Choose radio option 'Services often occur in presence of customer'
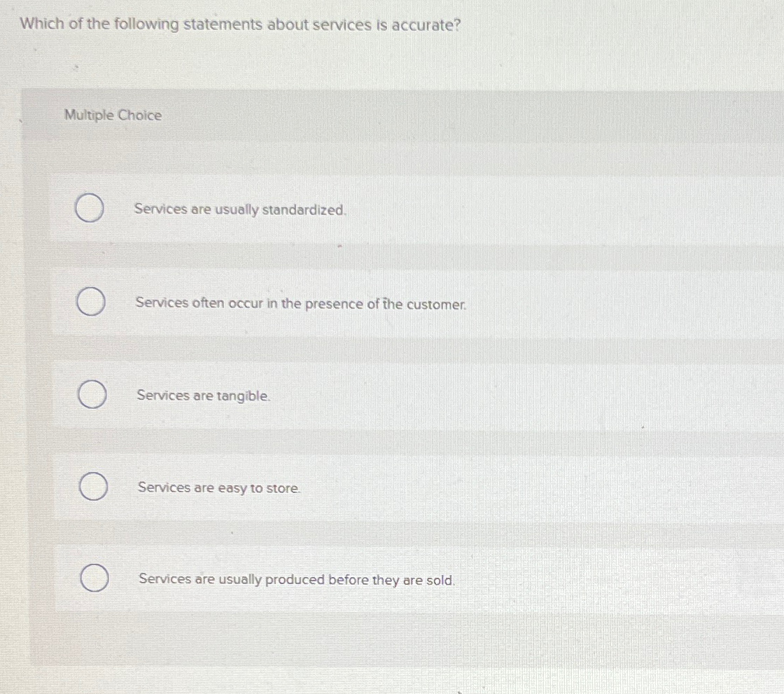The image size is (784, 694). [92, 303]
